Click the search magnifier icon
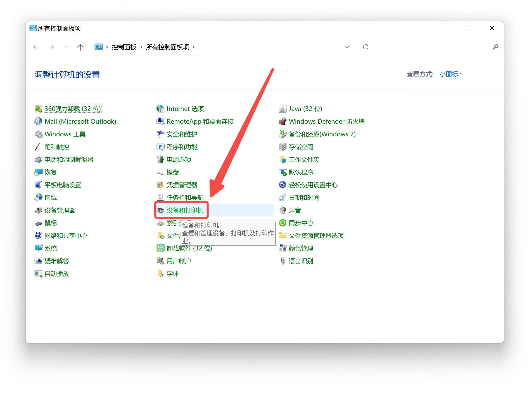The image size is (532, 396). coord(495,47)
